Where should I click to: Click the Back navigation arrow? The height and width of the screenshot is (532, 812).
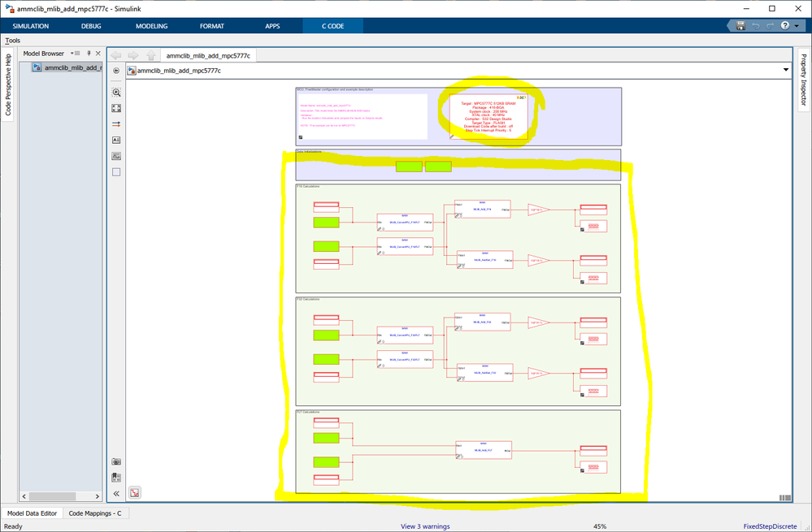(116, 55)
